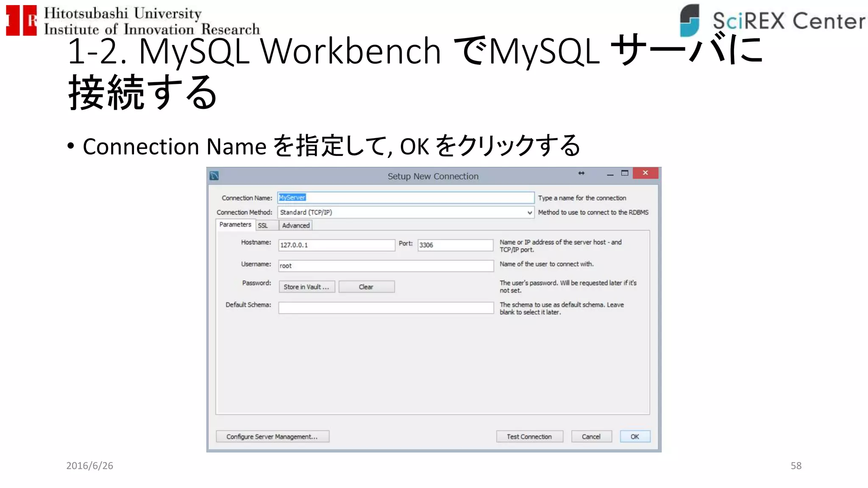Click the Connection Name field containing MyServer

pyautogui.click(x=406, y=198)
